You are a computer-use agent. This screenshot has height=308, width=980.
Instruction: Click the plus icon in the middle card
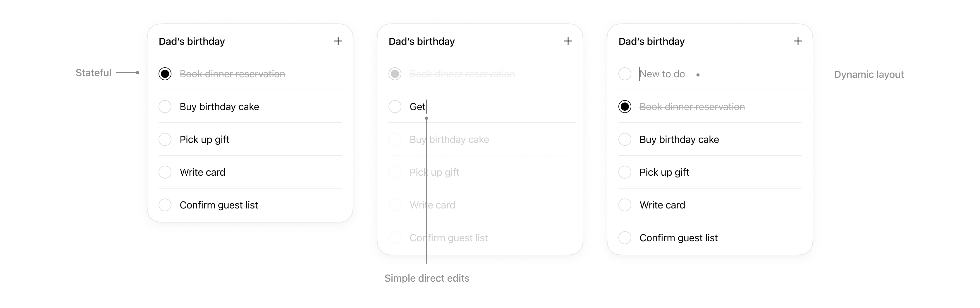[x=568, y=41]
